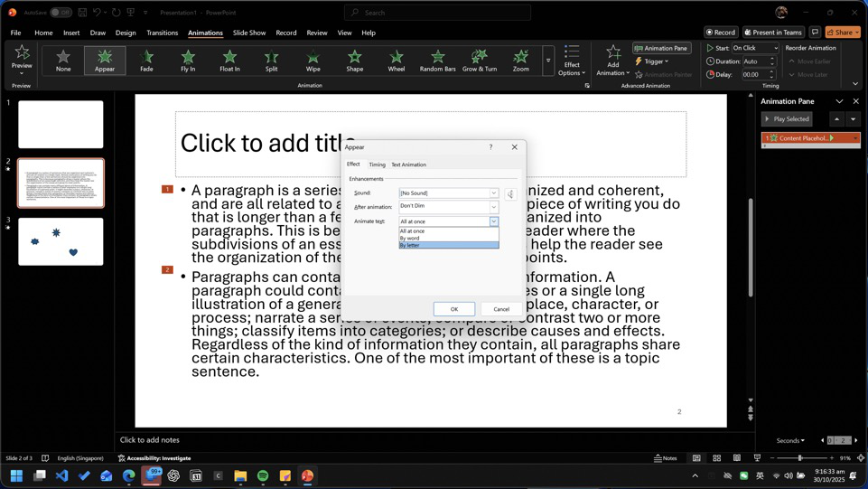Screen dimensions: 868x489
Task: Choose By letter option
Action: point(449,245)
